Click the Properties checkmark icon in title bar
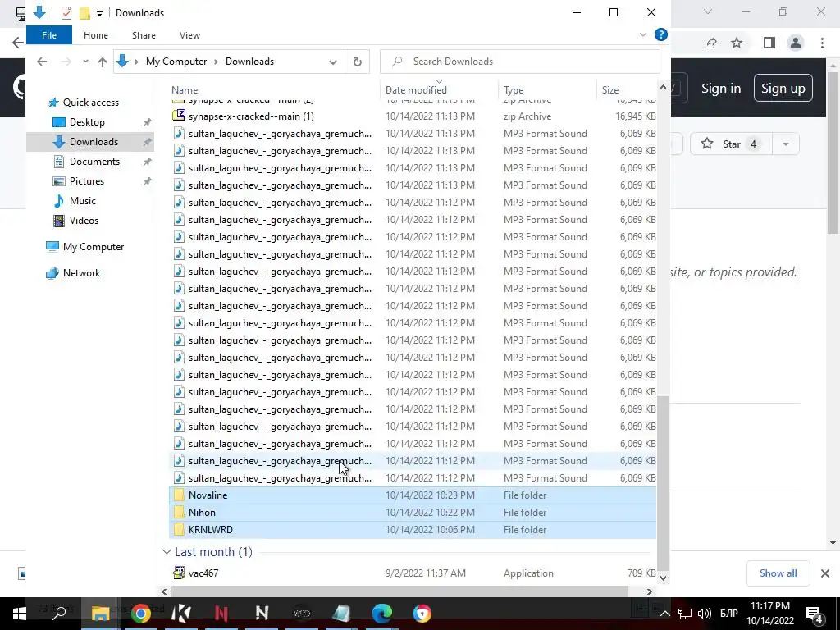840x630 pixels. tap(66, 13)
